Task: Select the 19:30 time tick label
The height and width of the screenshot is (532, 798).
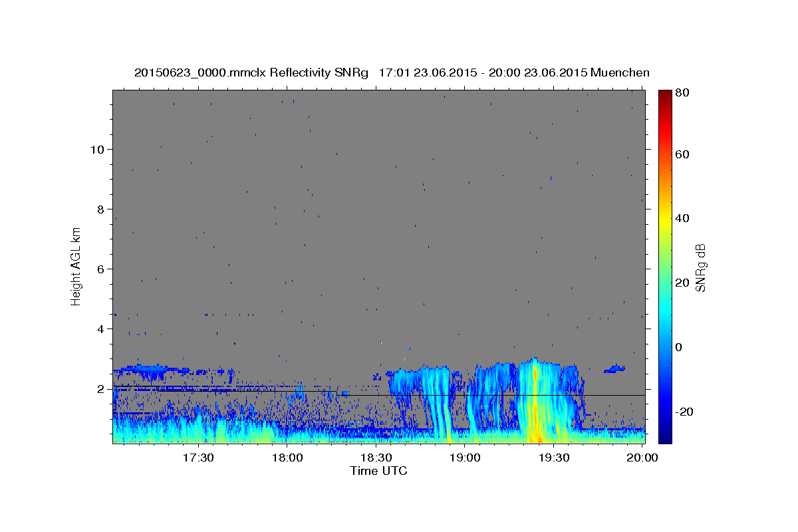Action: (554, 458)
